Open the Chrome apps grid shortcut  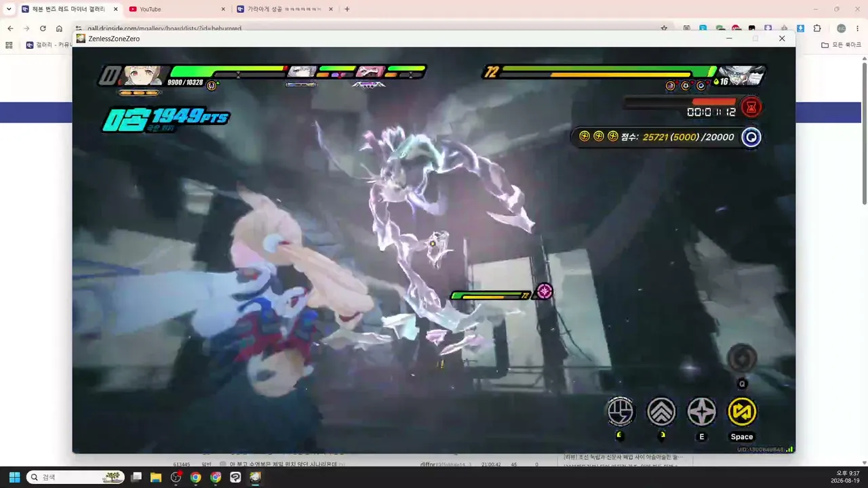pyautogui.click(x=9, y=45)
